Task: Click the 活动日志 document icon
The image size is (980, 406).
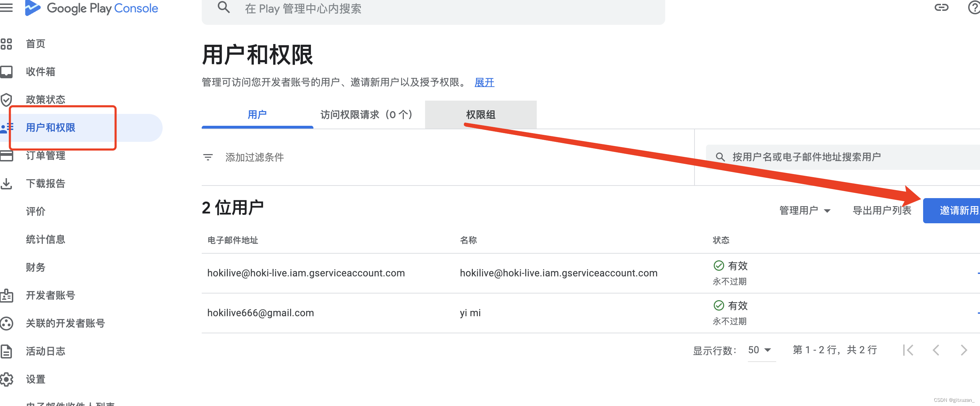Action: coord(6,351)
